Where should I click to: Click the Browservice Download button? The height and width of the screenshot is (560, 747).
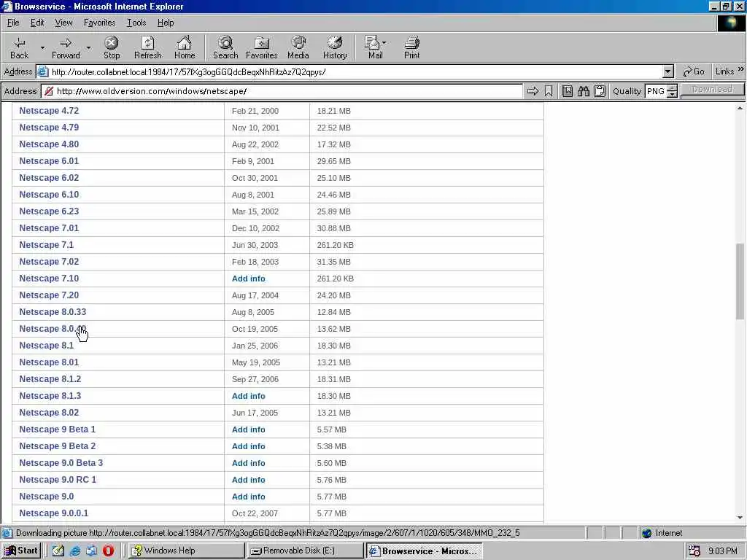coord(712,90)
